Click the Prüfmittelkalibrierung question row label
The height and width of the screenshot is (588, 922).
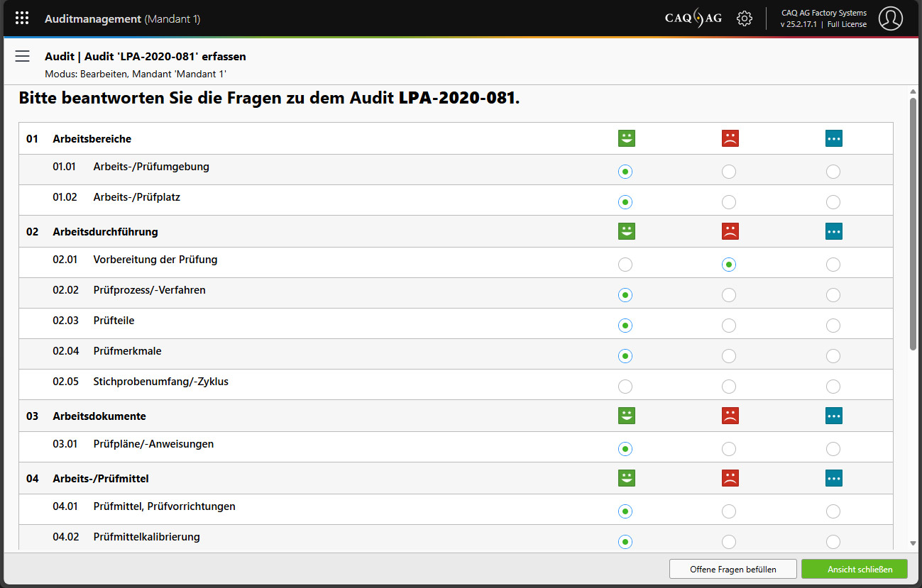[146, 537]
